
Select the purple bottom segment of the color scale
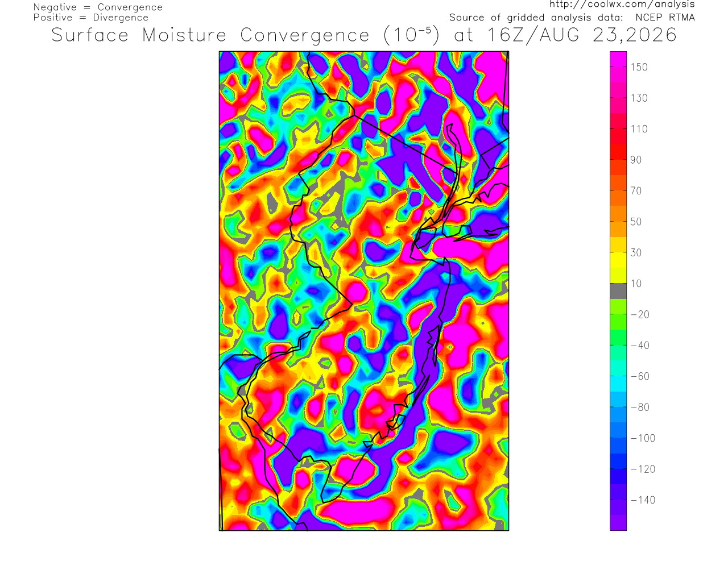(618, 523)
